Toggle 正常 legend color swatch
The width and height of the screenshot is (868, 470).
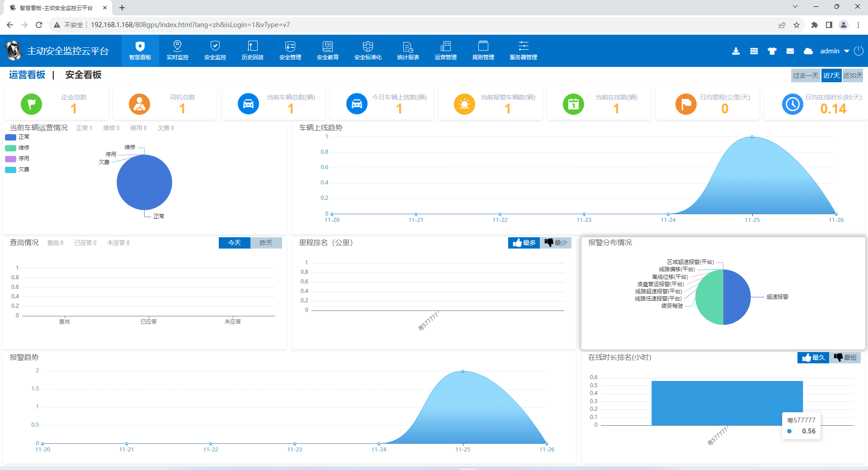click(x=10, y=137)
